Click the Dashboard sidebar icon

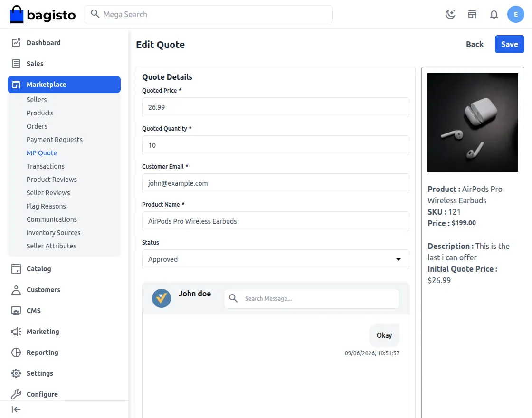point(16,43)
